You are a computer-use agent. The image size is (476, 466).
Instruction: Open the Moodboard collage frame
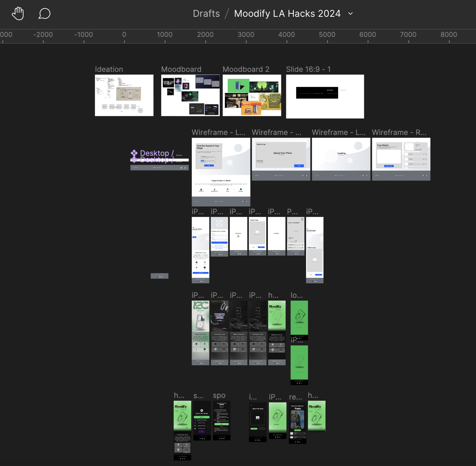[x=190, y=95]
